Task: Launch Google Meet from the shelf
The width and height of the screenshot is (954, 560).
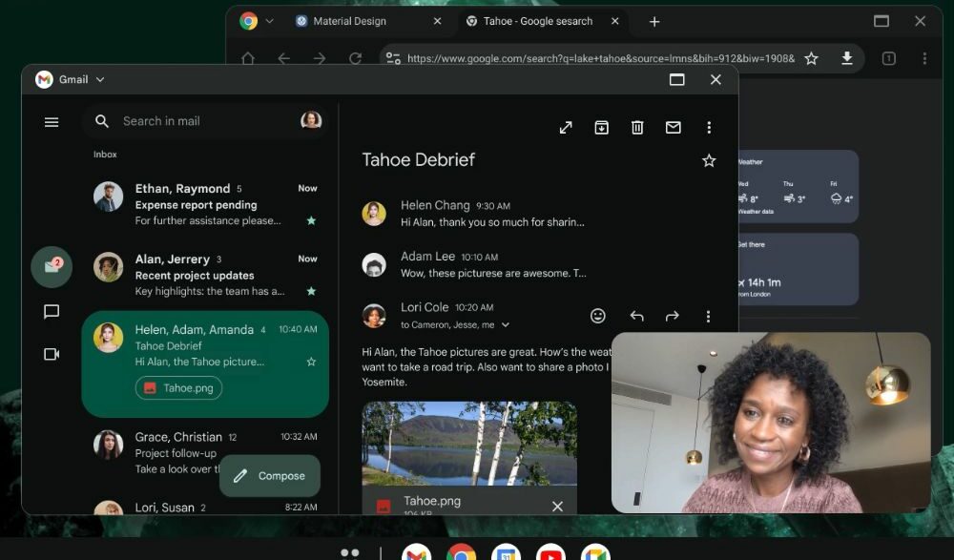Action: [x=595, y=552]
